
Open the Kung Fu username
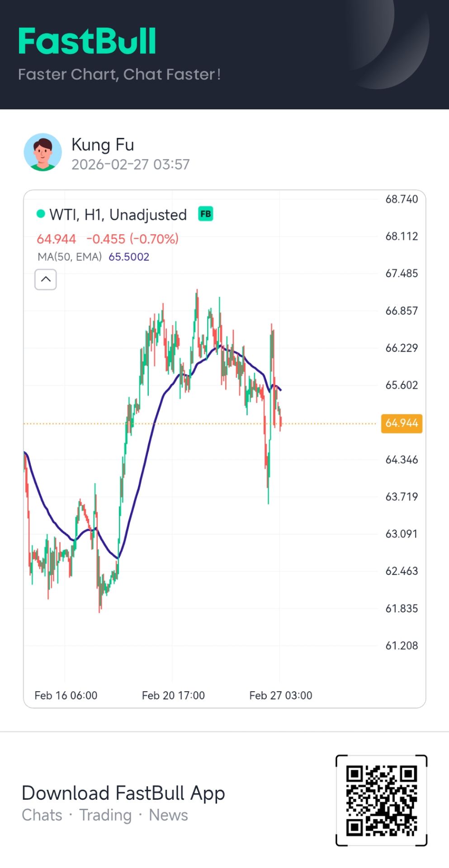tap(103, 145)
